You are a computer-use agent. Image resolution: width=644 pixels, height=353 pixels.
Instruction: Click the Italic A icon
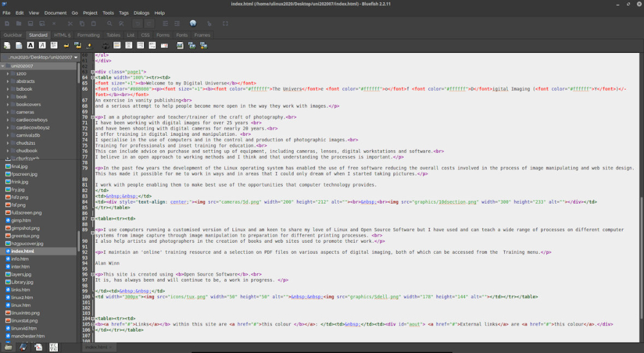[42, 45]
